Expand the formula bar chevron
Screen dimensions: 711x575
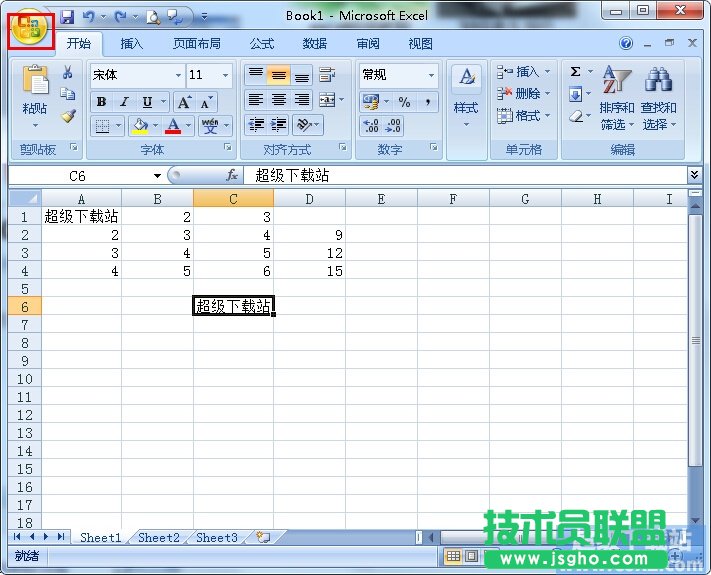(x=694, y=175)
